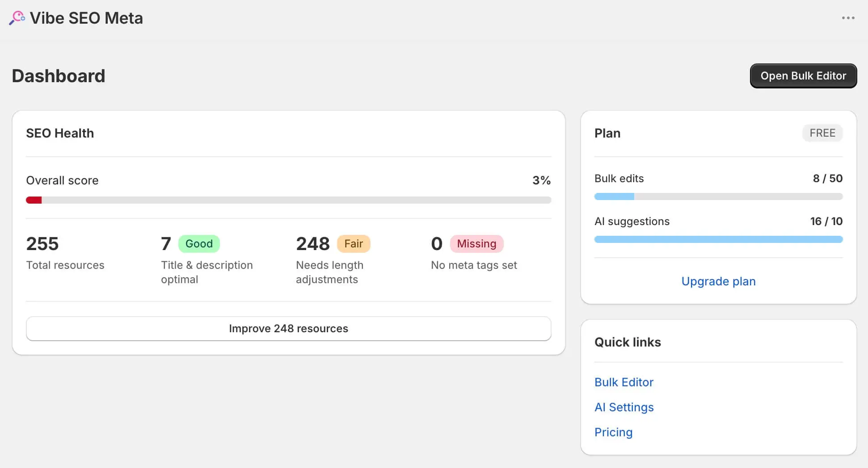Screen dimensions: 868x468
Task: Select the 248 needs length adjustments stat
Action: tap(312, 244)
